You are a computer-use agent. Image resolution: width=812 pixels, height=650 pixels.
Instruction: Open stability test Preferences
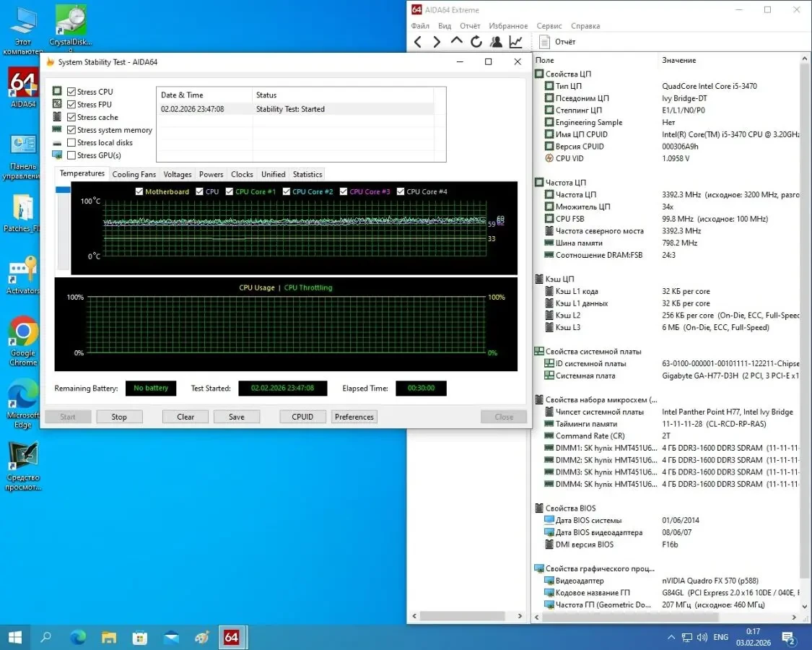pyautogui.click(x=354, y=417)
